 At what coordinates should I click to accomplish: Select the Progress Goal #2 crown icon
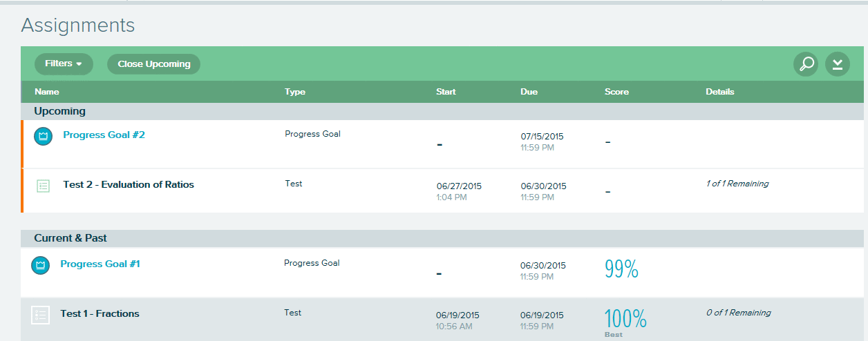44,136
